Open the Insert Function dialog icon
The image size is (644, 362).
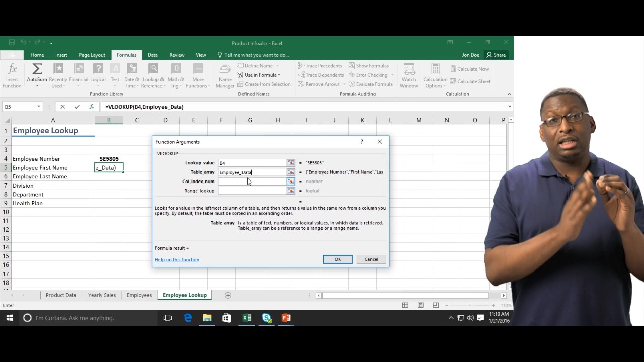point(12,75)
